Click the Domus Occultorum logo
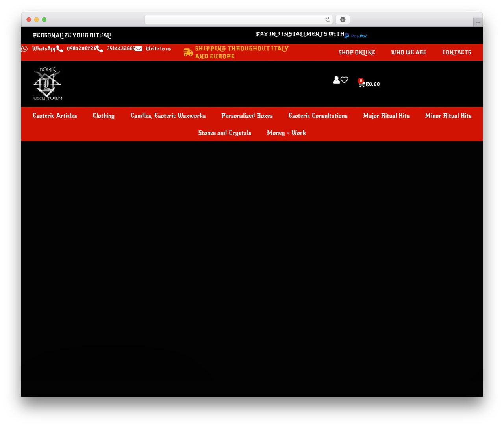The height and width of the screenshot is (427, 504). click(48, 84)
